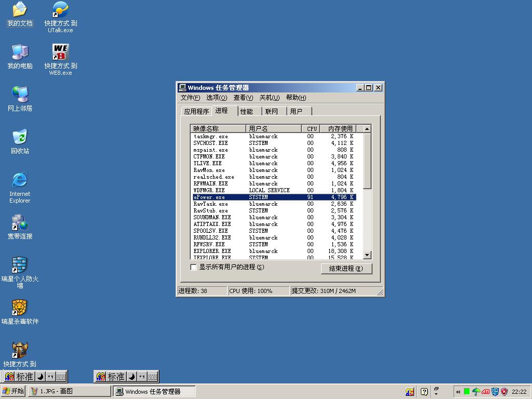Sort by 内存使用 column header
The height and width of the screenshot is (399, 532).
(x=338, y=129)
